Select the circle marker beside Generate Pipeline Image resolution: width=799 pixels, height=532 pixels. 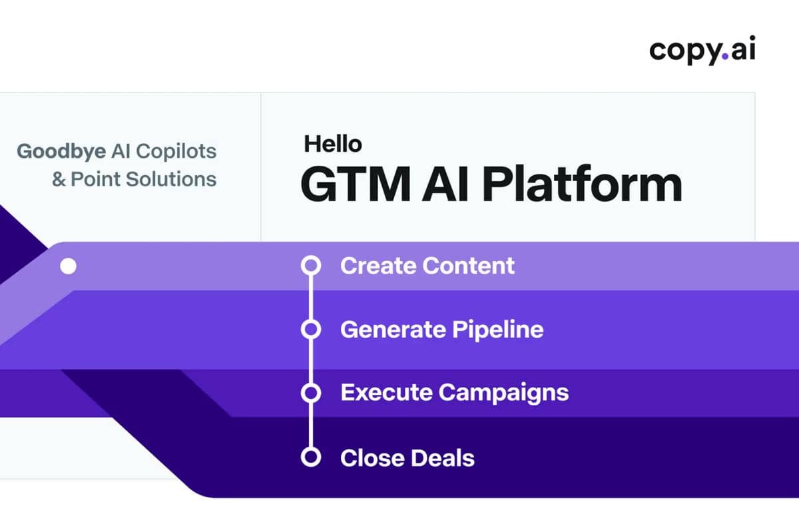(x=310, y=329)
